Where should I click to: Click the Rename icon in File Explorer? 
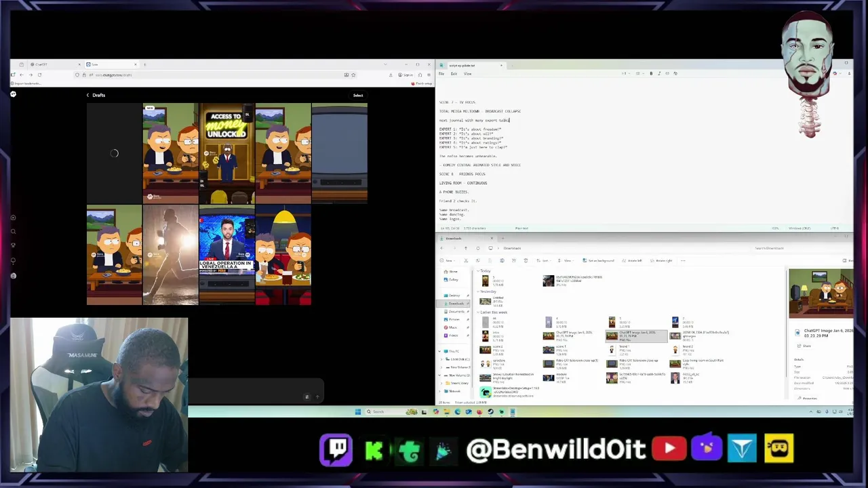click(502, 260)
